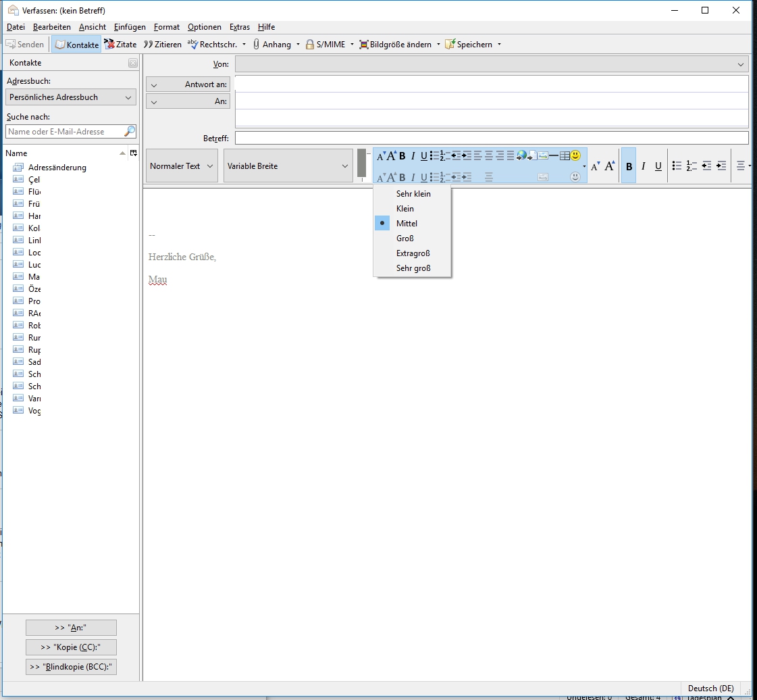Insert a smiley with the yellow smiley icon
The height and width of the screenshot is (700, 757).
click(575, 155)
